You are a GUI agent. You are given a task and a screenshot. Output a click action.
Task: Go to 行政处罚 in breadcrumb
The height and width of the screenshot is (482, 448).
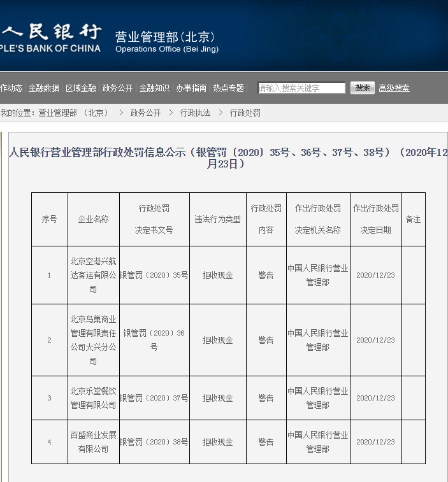[245, 113]
